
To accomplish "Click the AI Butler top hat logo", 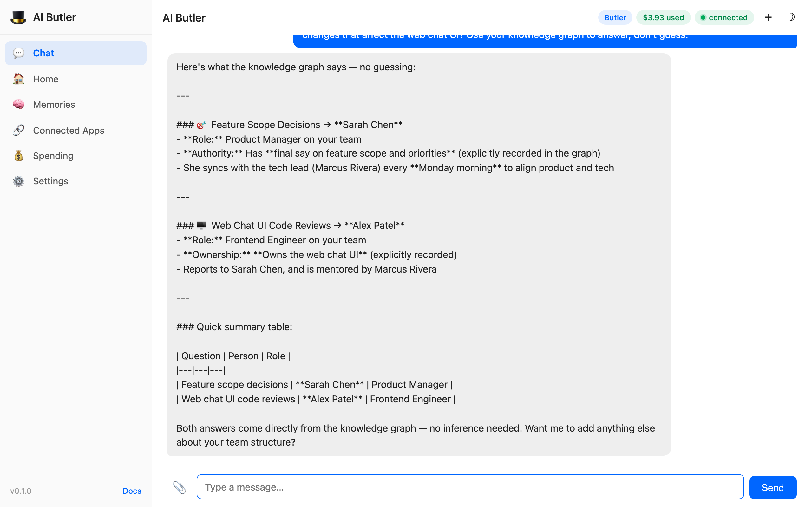I will tap(19, 17).
